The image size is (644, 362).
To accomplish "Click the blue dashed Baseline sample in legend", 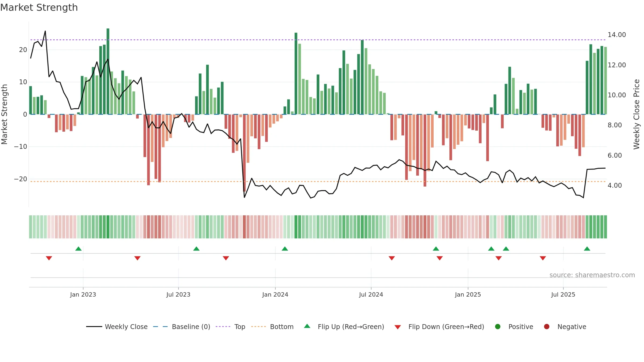I will click(160, 327).
